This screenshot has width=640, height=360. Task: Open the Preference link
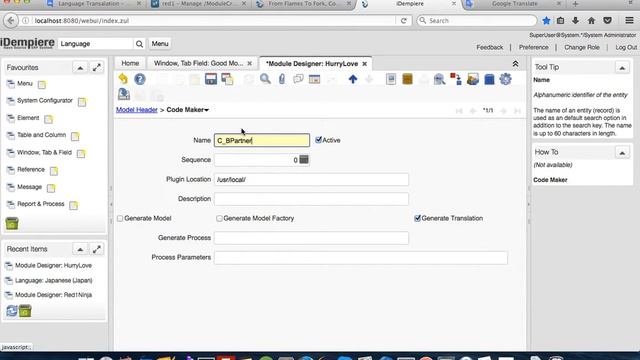tap(533, 47)
